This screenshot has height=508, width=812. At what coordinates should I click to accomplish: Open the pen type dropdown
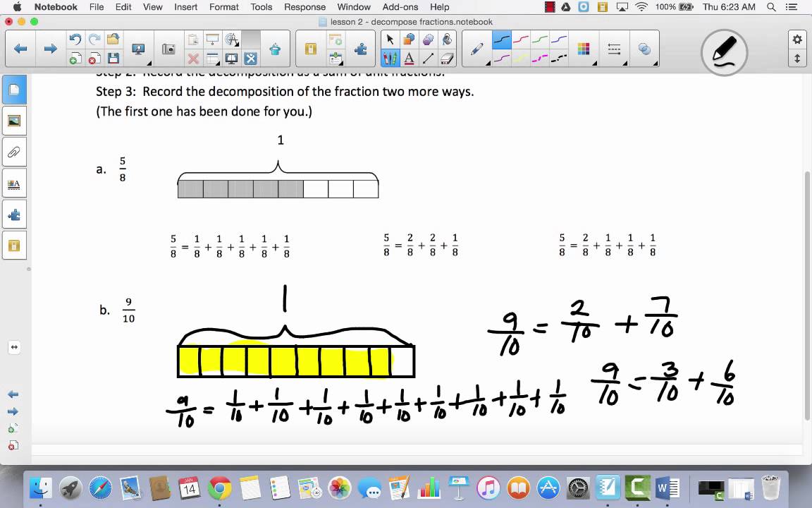[x=478, y=50]
